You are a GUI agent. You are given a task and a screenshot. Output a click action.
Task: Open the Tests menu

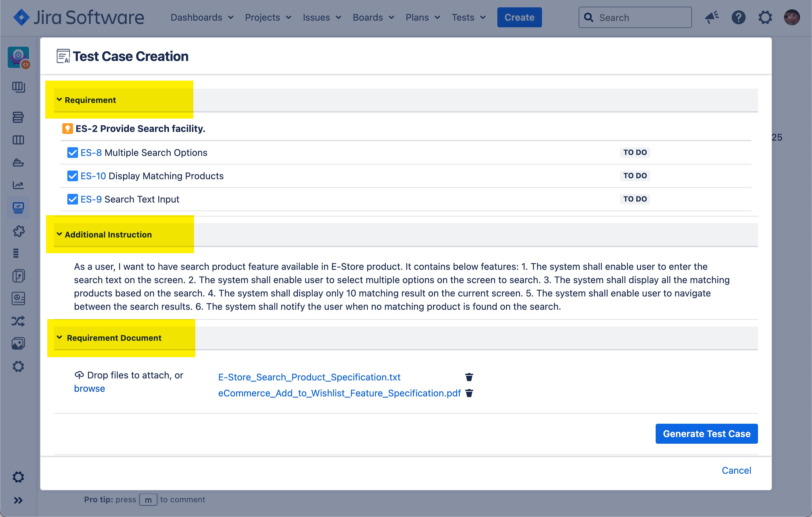(x=468, y=18)
